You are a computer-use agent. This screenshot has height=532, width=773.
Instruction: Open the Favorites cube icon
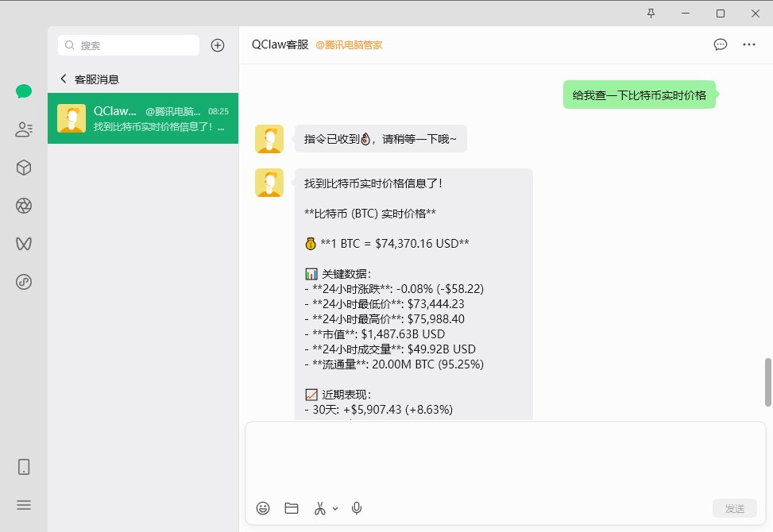click(x=24, y=168)
